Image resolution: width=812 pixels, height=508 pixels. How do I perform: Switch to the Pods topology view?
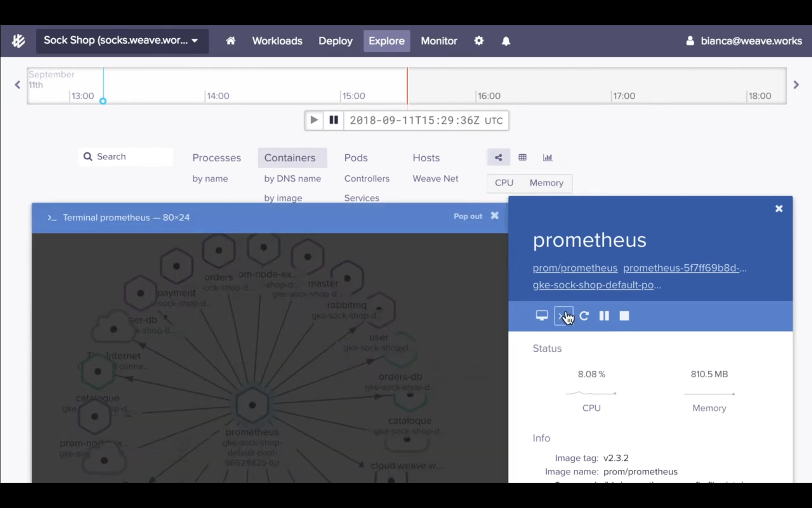[x=356, y=158]
